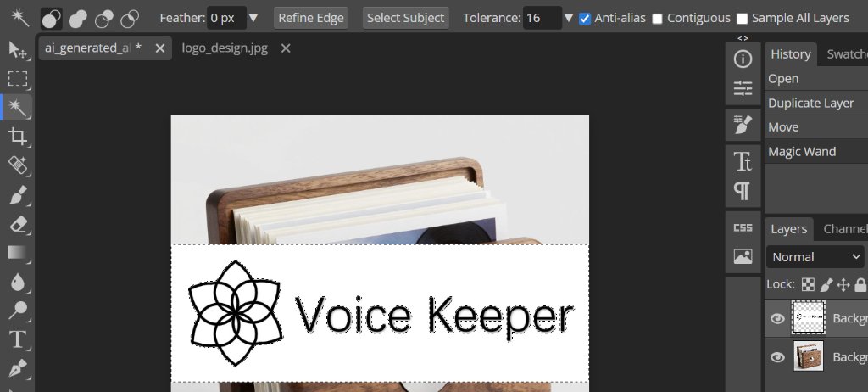Go to the Duplicate Layer history state

(x=816, y=104)
